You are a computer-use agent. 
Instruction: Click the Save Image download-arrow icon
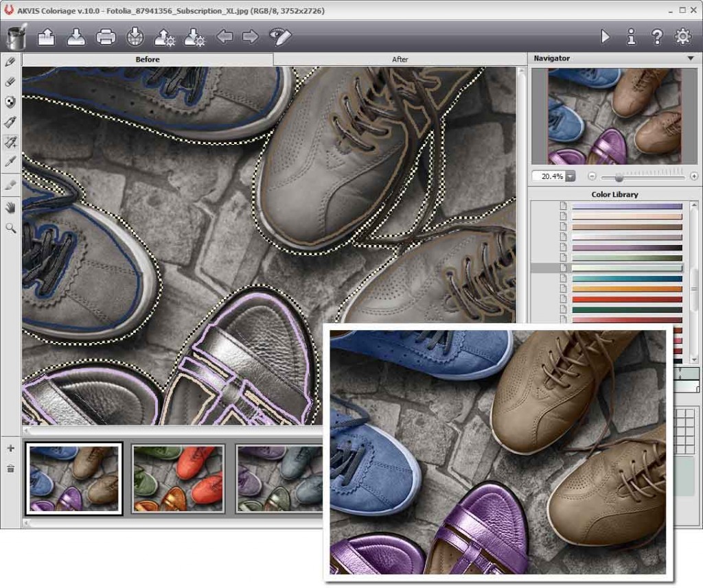(x=76, y=37)
